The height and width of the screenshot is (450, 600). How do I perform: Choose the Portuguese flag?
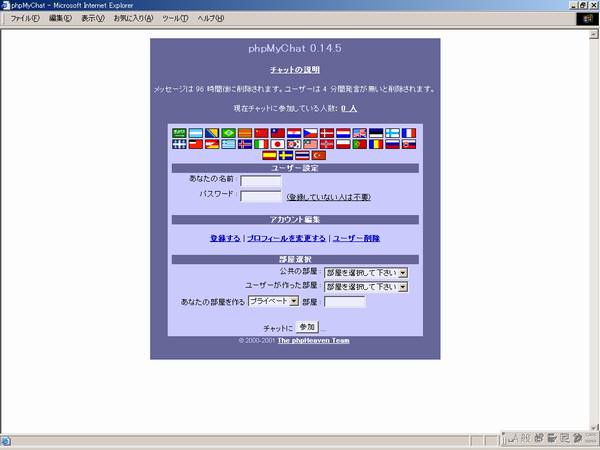coord(360,144)
